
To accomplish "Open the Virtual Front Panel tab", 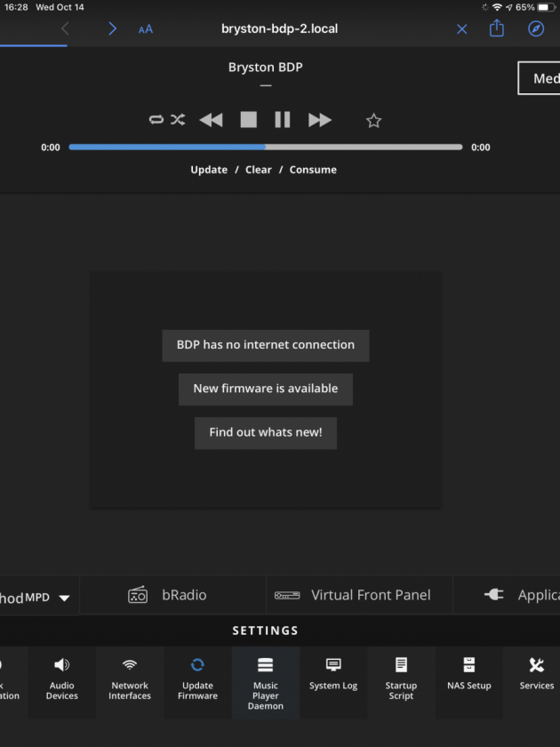I will click(x=359, y=595).
